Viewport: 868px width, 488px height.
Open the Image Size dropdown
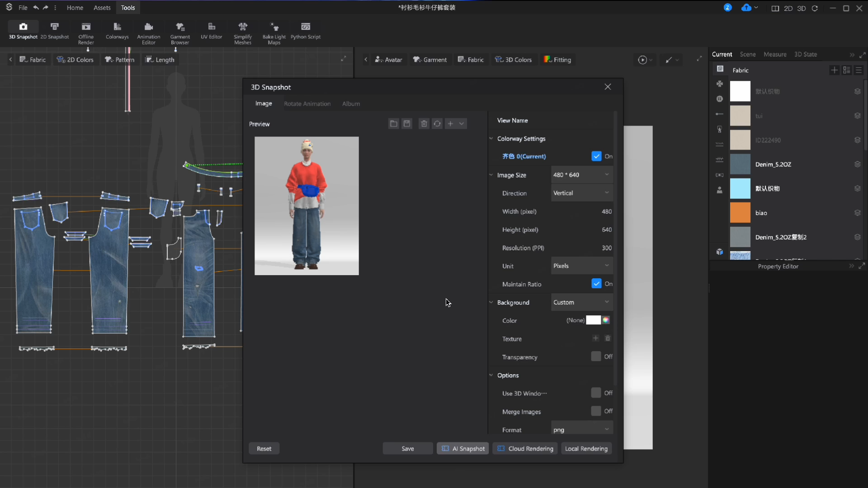point(582,174)
